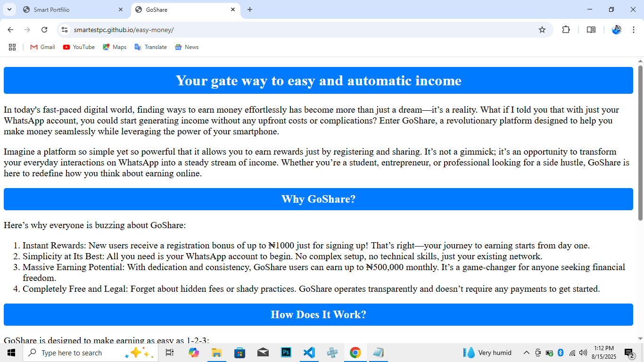Image resolution: width=644 pixels, height=362 pixels.
Task: Open the game controller app on taskbar
Action: coord(332,353)
